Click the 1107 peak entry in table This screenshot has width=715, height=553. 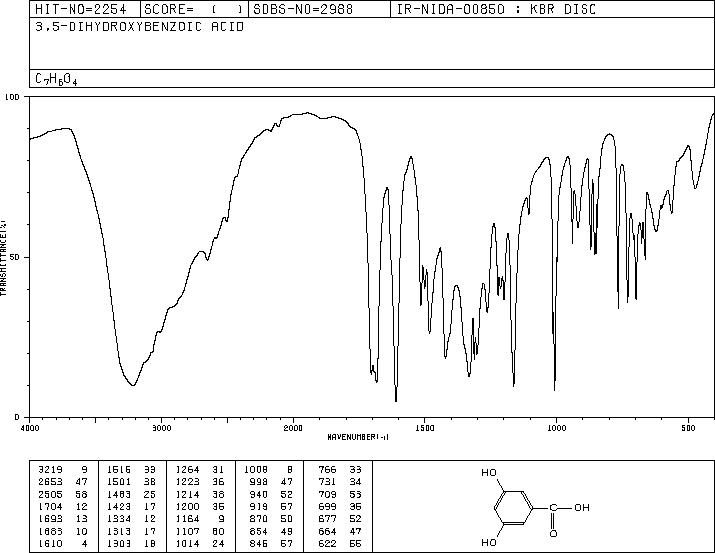click(x=200, y=531)
